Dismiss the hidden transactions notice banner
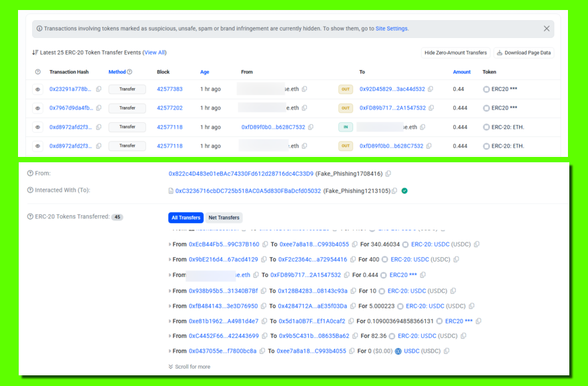Image resolution: width=588 pixels, height=386 pixels. click(x=547, y=29)
